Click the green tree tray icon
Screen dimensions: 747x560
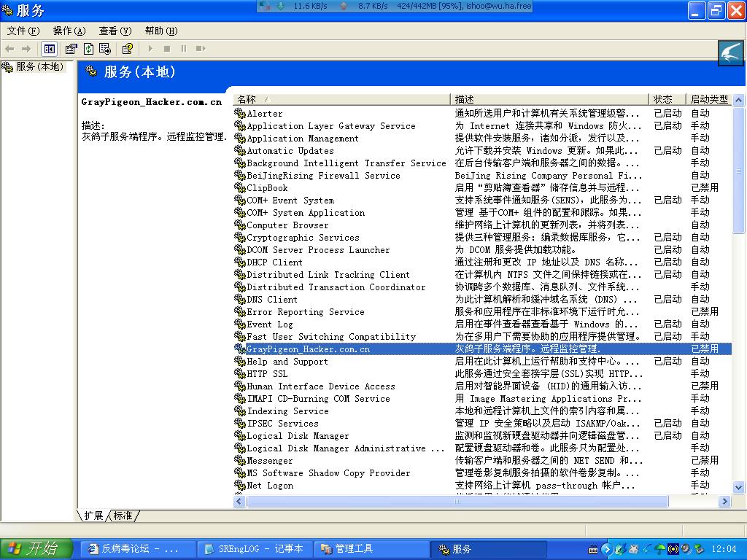tap(700, 549)
